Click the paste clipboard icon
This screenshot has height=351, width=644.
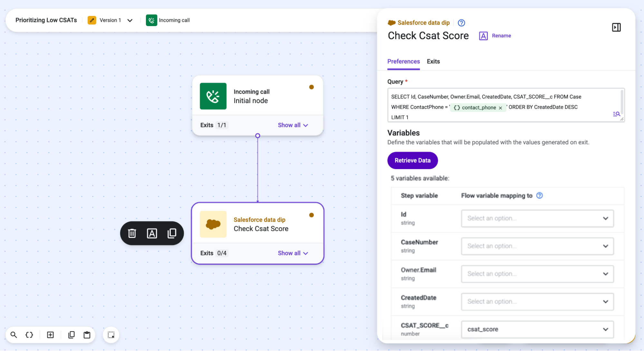coord(87,335)
